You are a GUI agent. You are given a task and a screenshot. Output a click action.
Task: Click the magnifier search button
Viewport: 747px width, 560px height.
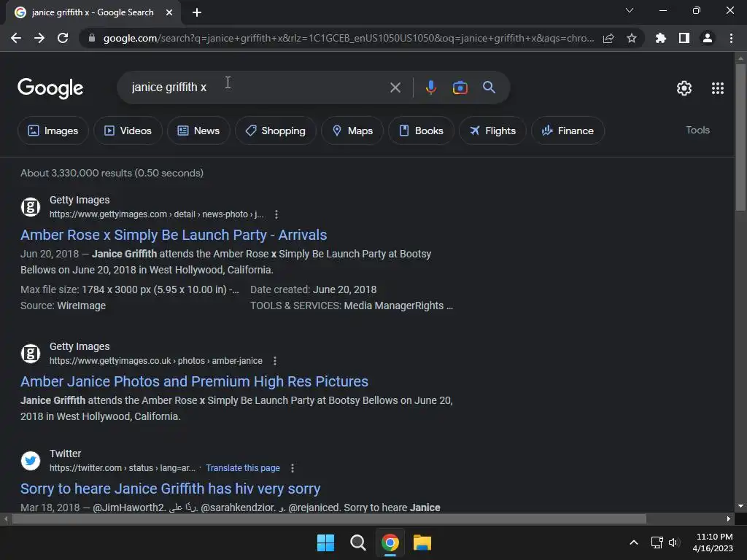[489, 87]
